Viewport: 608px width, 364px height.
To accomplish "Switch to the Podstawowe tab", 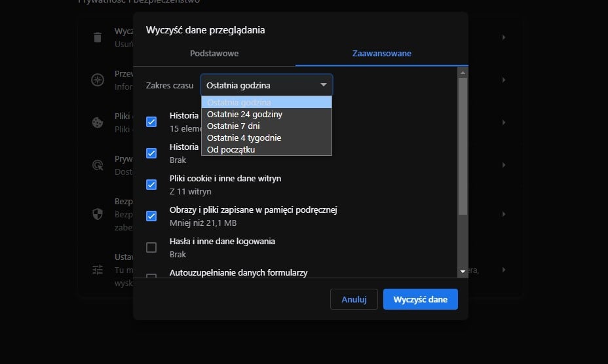I will coord(214,54).
